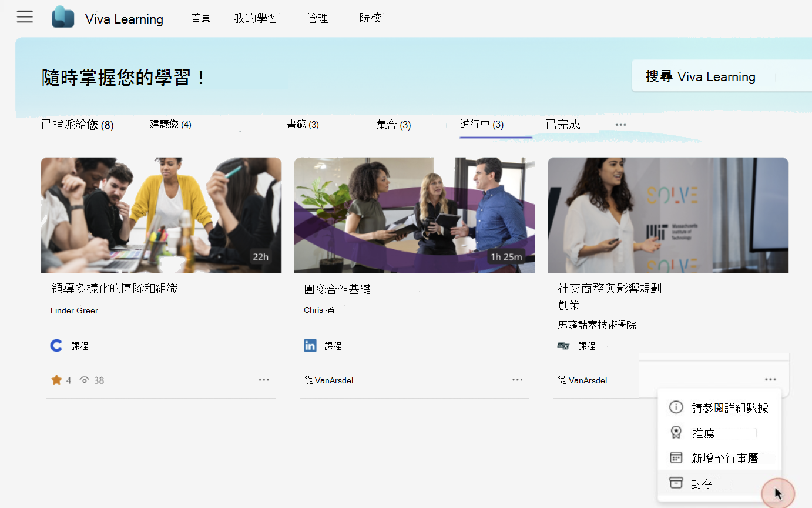Viewport: 812px width, 508px height.
Task: Click the 課程 label beside the LinkedIn icon
Action: pyautogui.click(x=333, y=346)
